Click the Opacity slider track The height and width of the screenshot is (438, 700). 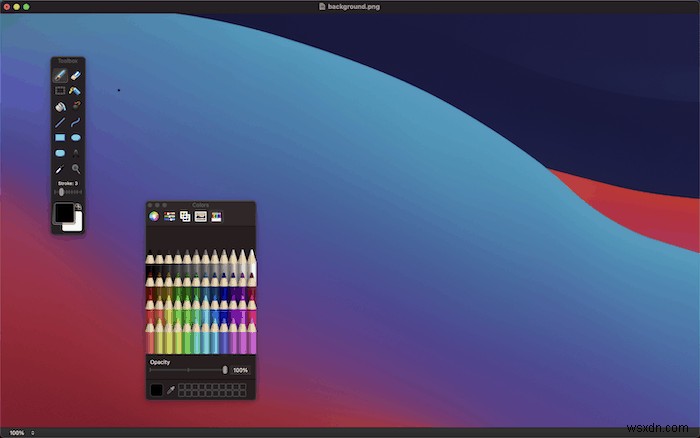[188, 370]
